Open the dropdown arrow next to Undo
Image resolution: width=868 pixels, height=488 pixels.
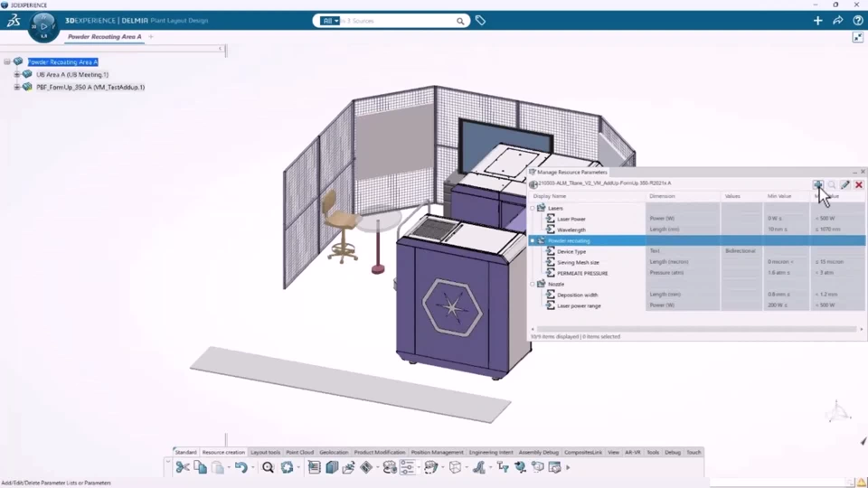(253, 467)
